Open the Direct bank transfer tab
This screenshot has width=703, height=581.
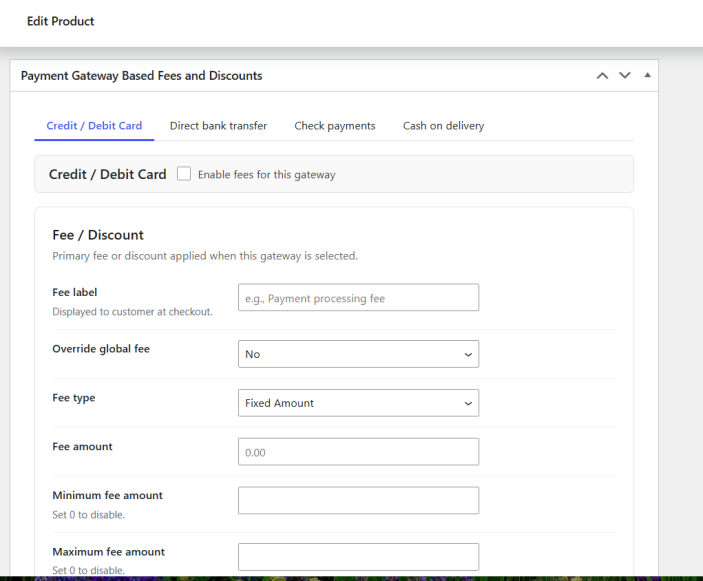(x=218, y=126)
